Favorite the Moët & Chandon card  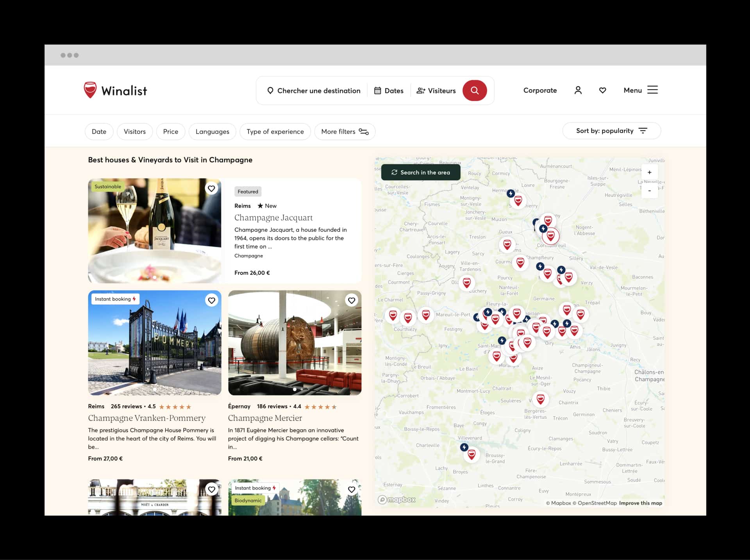211,489
